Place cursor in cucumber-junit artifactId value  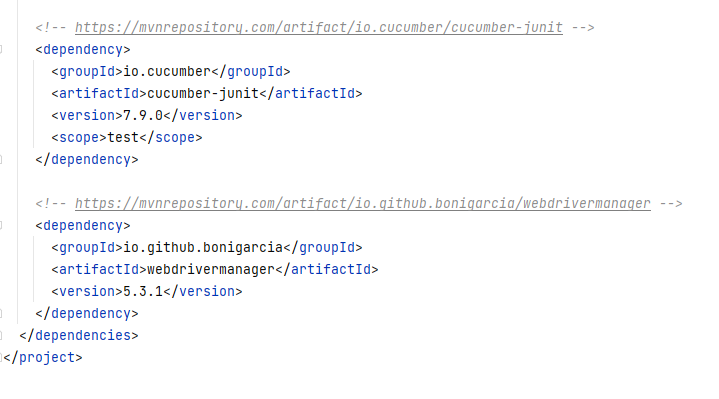tap(203, 94)
